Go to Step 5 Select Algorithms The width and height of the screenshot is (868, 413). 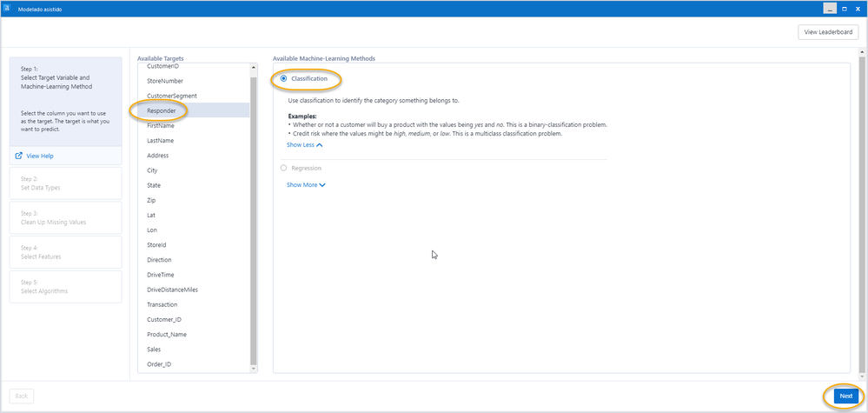point(66,286)
